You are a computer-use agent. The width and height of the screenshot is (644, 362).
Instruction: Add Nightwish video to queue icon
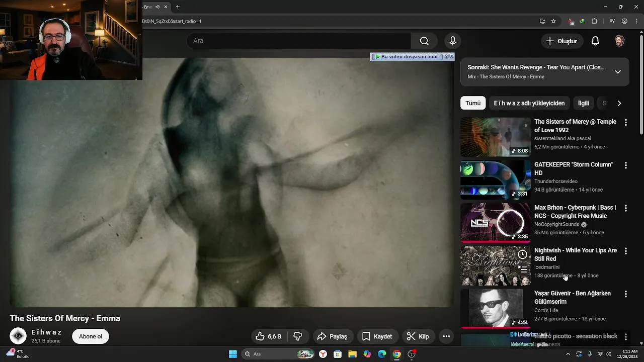(523, 269)
